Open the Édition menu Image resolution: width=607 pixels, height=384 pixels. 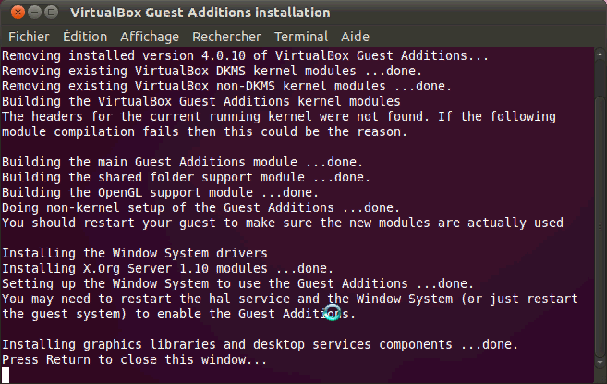click(85, 36)
